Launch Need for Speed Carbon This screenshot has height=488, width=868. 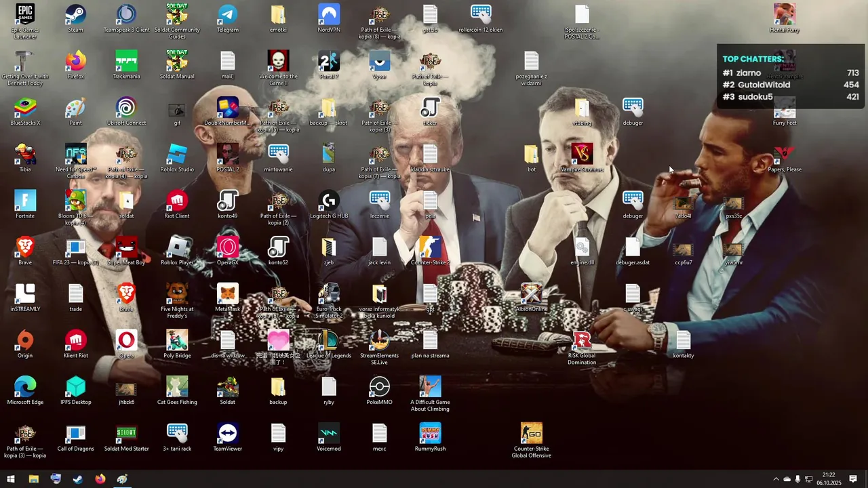click(75, 161)
